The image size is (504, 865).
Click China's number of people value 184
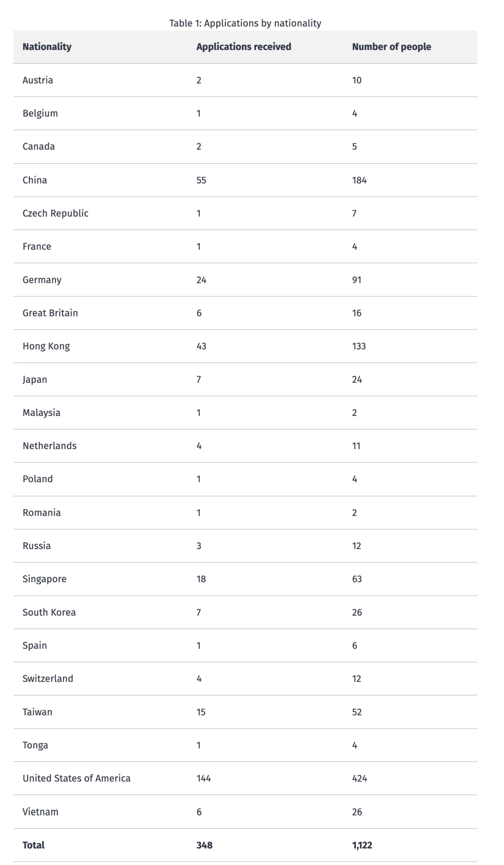pos(359,180)
